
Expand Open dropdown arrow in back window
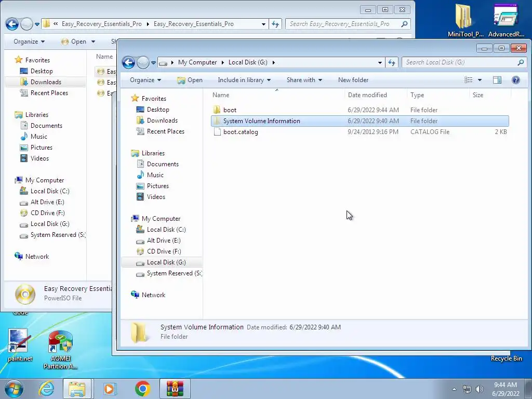pyautogui.click(x=94, y=42)
